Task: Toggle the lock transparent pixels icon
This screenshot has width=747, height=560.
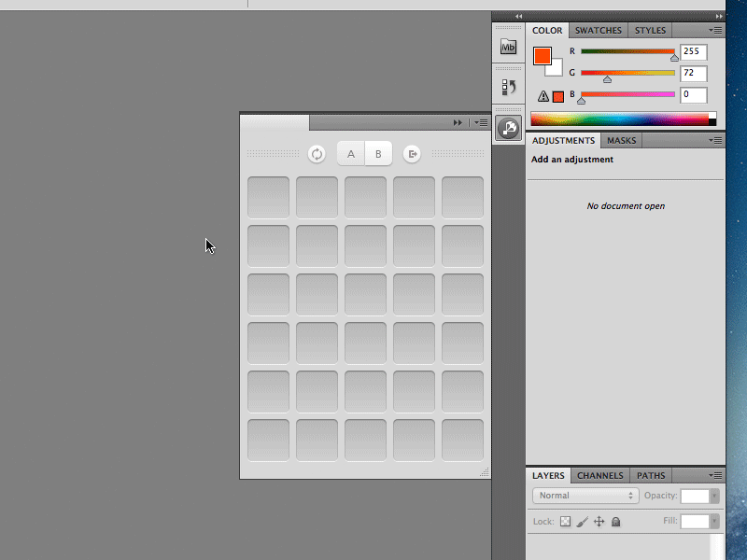Action: pyautogui.click(x=565, y=522)
